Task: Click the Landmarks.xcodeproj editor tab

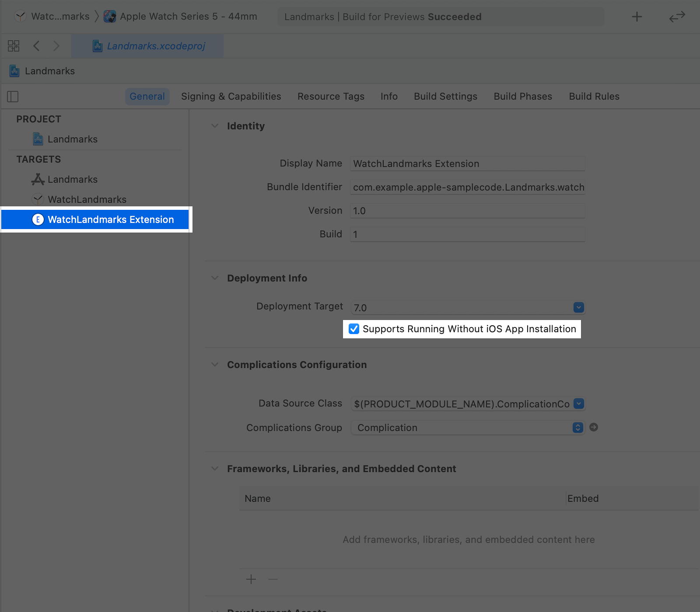Action: (x=147, y=46)
